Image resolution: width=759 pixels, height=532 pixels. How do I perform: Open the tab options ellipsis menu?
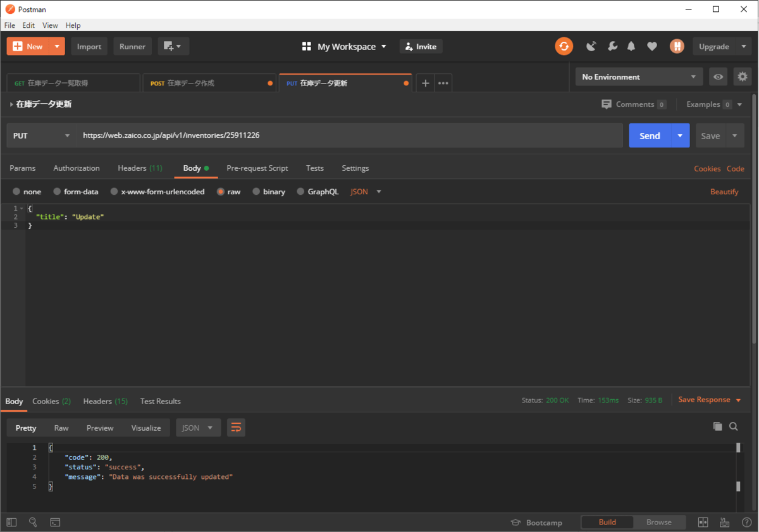pos(443,83)
